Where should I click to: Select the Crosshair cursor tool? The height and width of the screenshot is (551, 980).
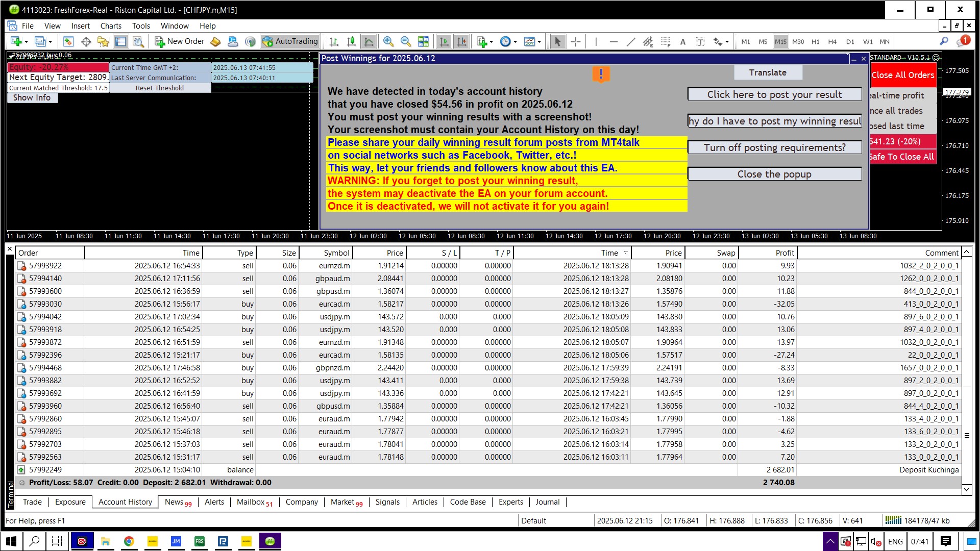click(575, 42)
